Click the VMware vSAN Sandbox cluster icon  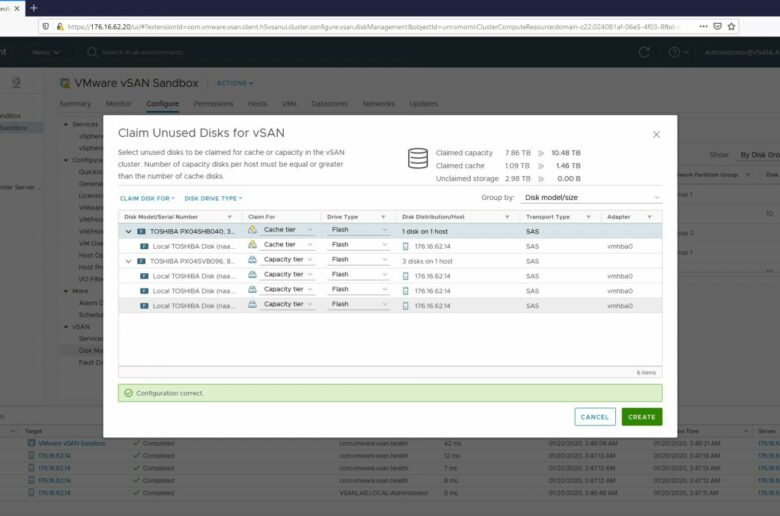65,83
